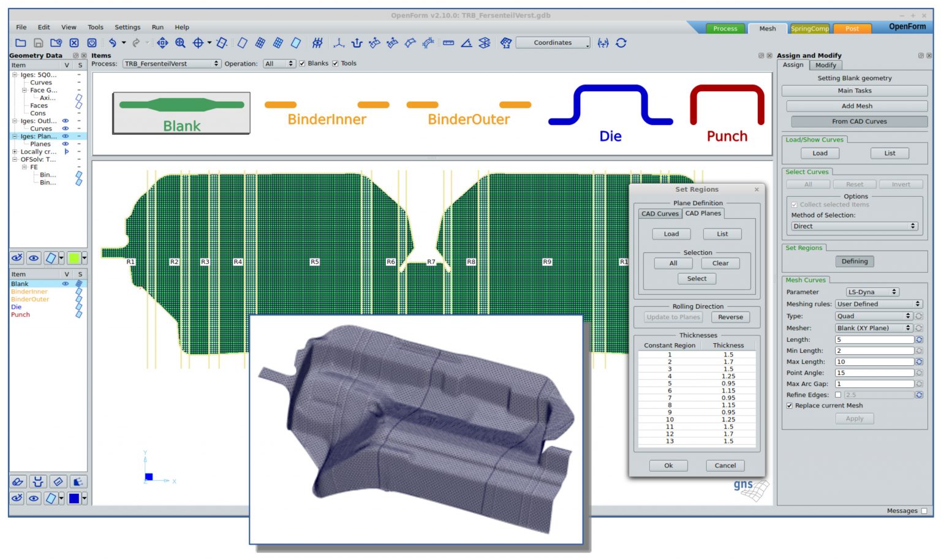Hide the Blank item via its eye icon

[66, 284]
